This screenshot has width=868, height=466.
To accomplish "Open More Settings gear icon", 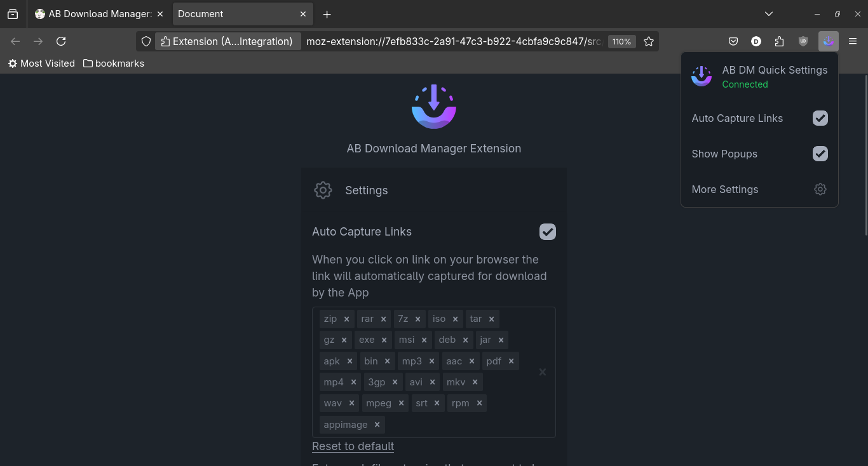I will click(x=820, y=189).
